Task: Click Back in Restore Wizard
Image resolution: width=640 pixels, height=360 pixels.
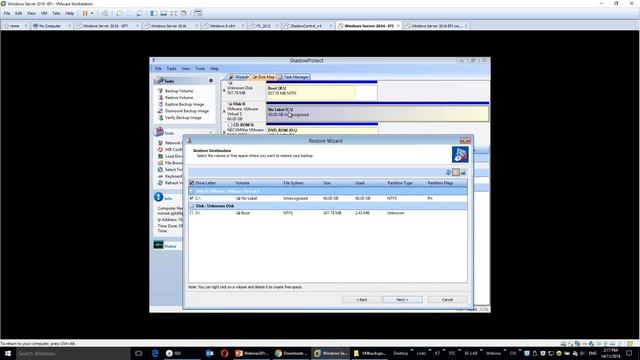Action: (362, 300)
